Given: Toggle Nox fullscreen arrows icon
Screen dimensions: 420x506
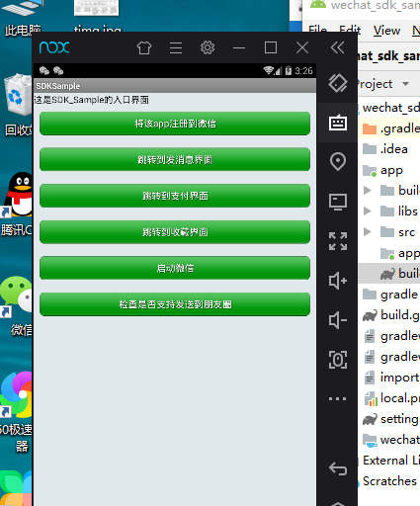Looking at the screenshot, I should coord(338,241).
